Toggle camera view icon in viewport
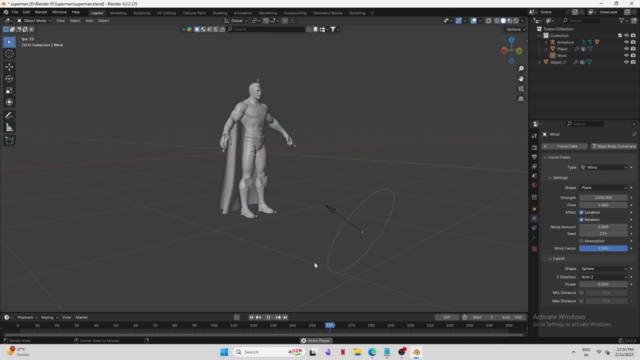This screenshot has height=360, width=640. pyautogui.click(x=521, y=89)
